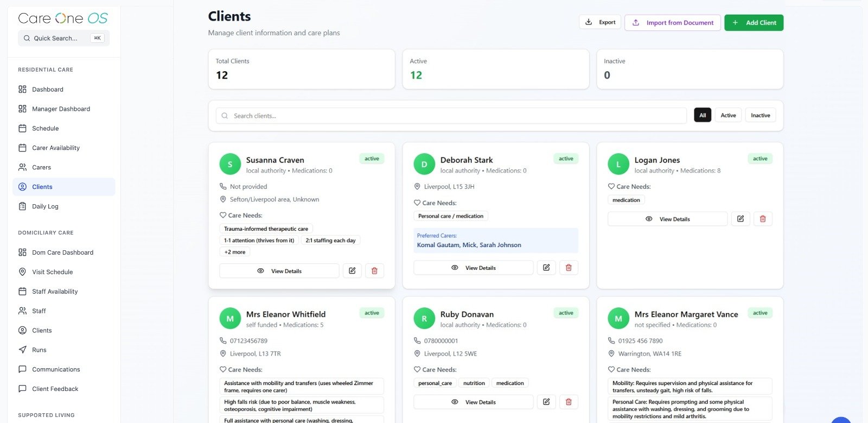This screenshot has width=868, height=423.
Task: View details for Susanna Craven
Action: pyautogui.click(x=279, y=271)
